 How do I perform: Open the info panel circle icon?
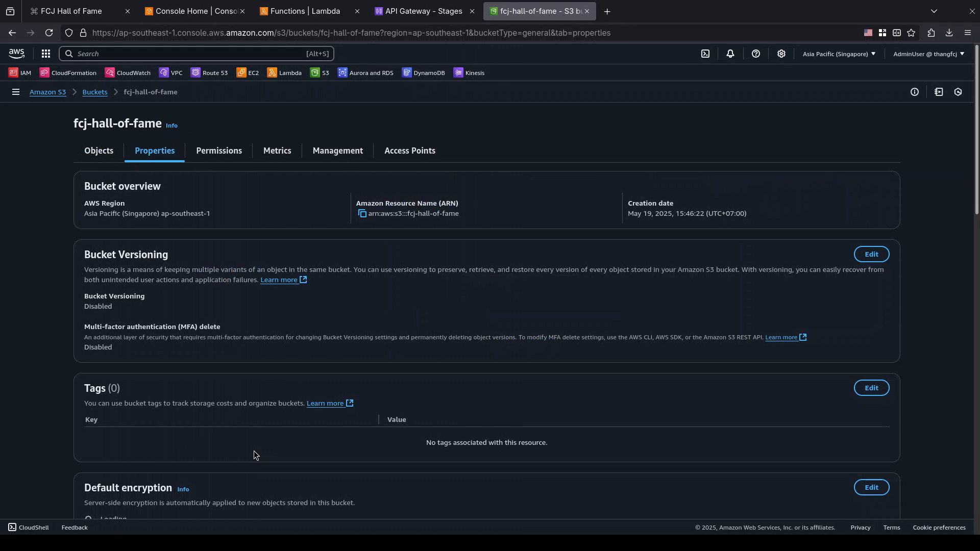(x=915, y=92)
